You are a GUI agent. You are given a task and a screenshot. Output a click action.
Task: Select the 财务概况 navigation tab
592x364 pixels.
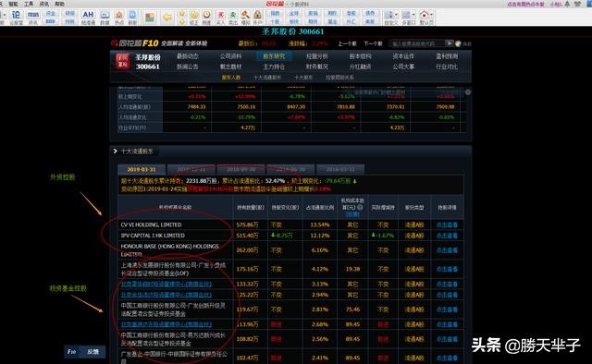pos(317,67)
